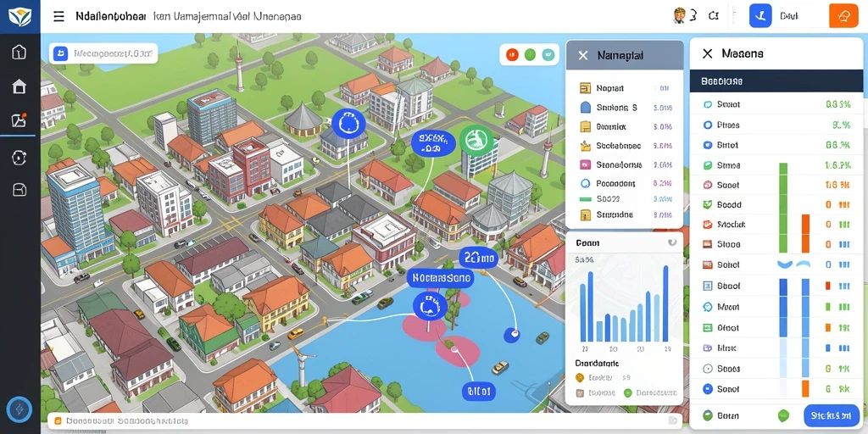Click the blue '20' label above the lake

coord(478,258)
